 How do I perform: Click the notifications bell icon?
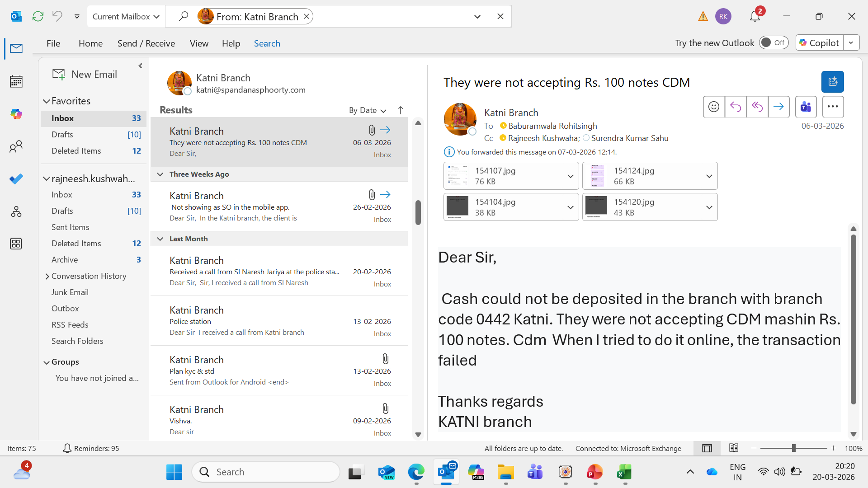755,16
